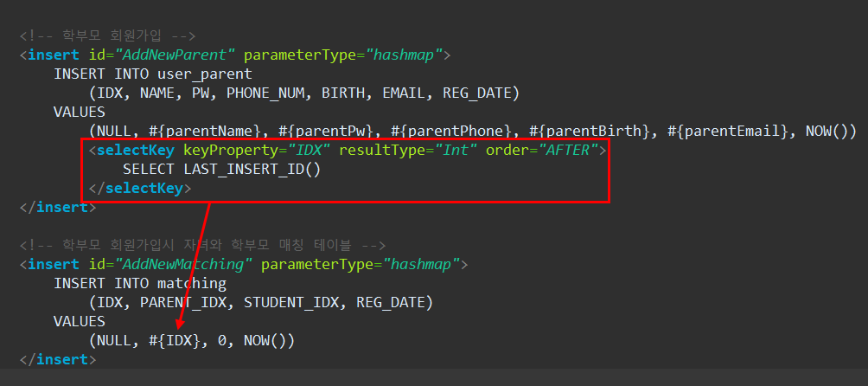Click the VALUES keyword in the user_parent insert
Image resolution: width=868 pixels, height=386 pixels.
(x=80, y=113)
